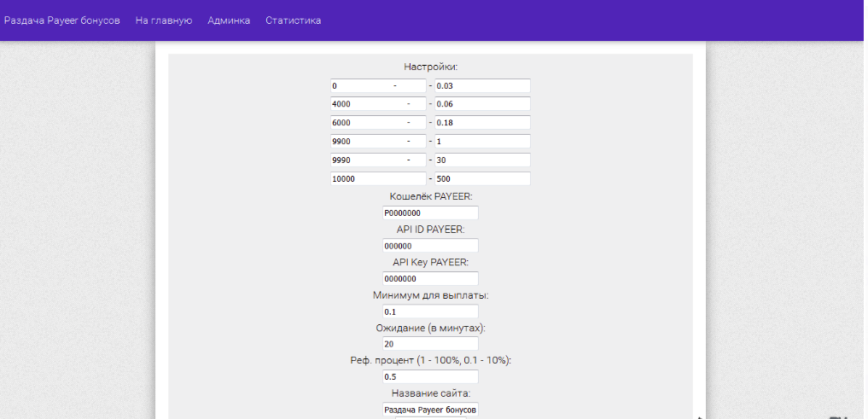Open the Раздача Payeer бонусов brand link
Image resolution: width=868 pixels, height=419 pixels.
[62, 20]
